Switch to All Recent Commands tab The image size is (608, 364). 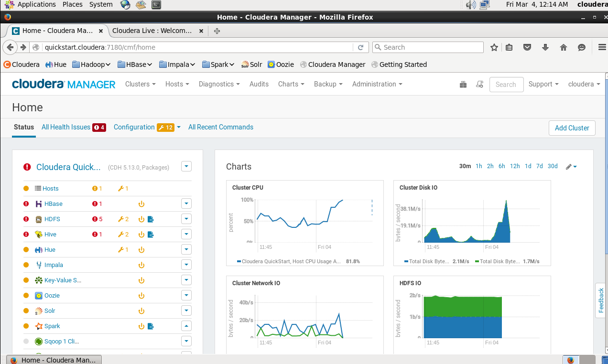click(221, 127)
